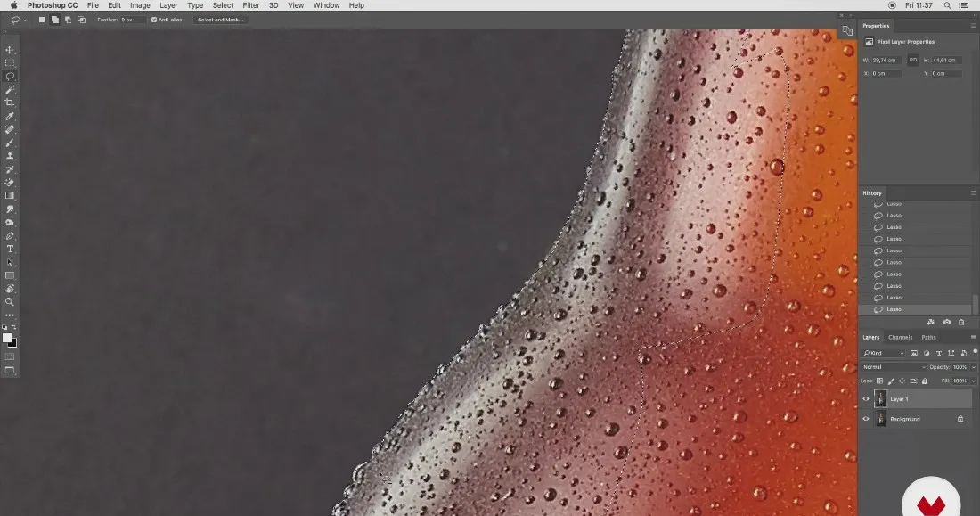Select the Zoom tool
Viewport: 980px width, 516px height.
[x=10, y=301]
